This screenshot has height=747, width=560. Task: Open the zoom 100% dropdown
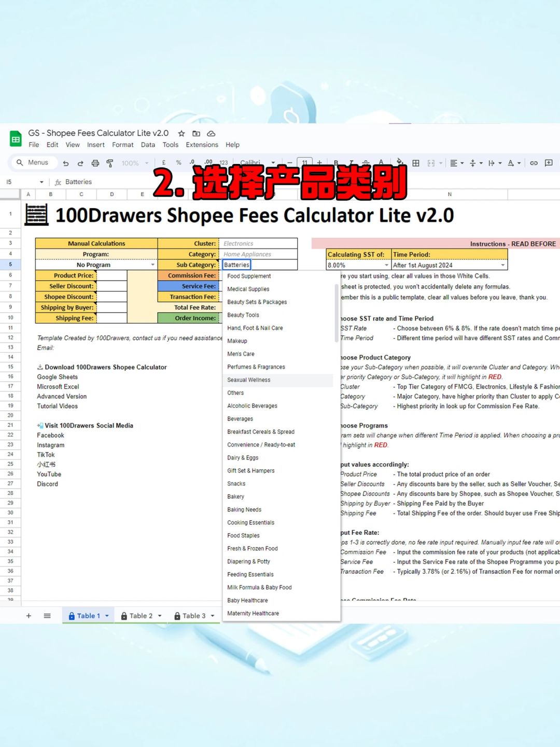tap(135, 163)
